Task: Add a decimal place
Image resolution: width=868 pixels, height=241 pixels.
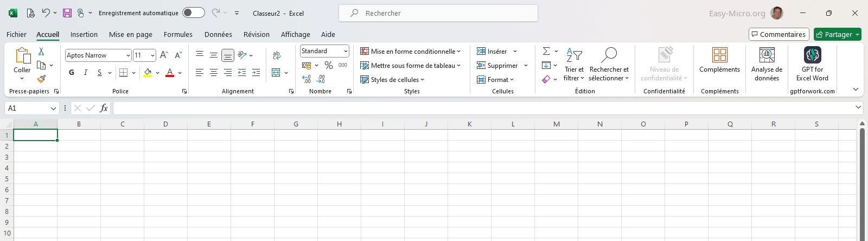Action: pyautogui.click(x=307, y=79)
